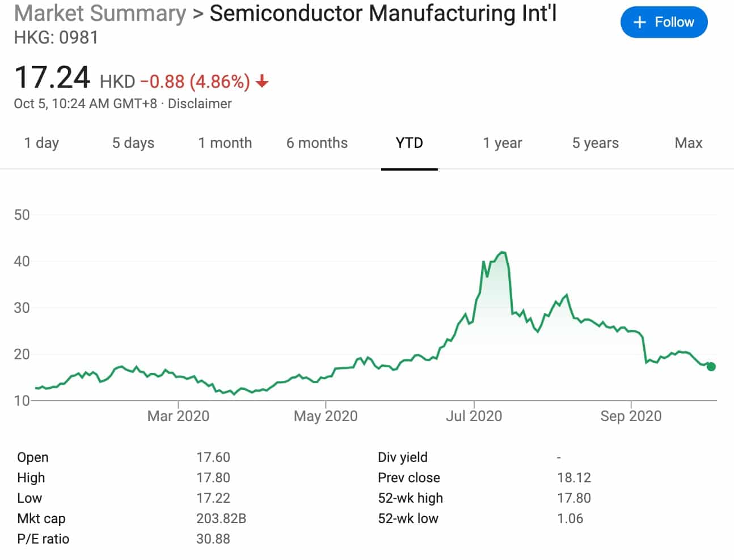Click the May 2020 axis label
The height and width of the screenshot is (560, 734).
[326, 416]
